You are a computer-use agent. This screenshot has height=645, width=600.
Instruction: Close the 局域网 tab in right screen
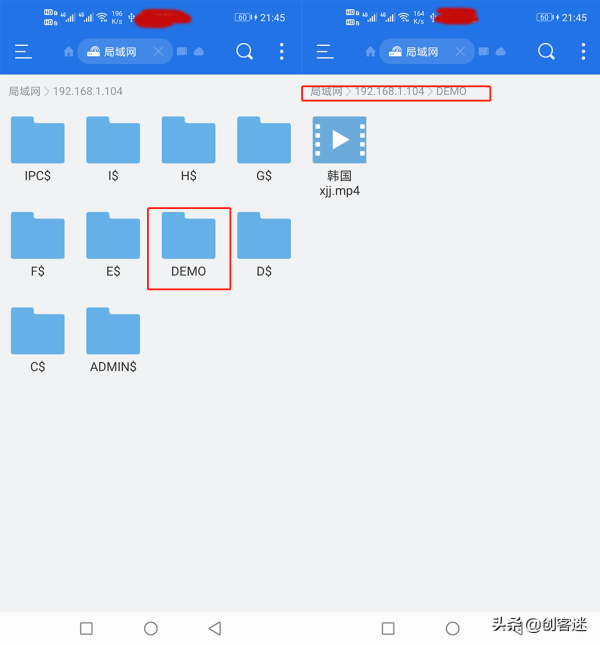coord(460,52)
